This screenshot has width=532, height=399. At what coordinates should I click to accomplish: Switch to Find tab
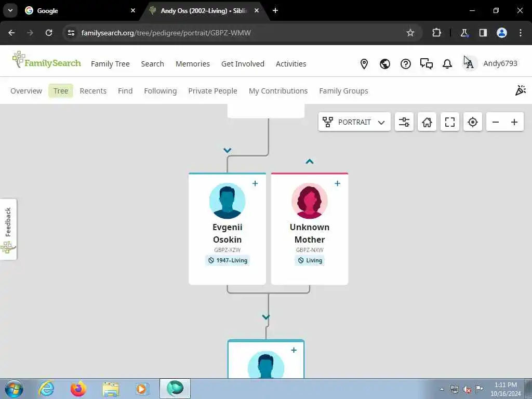(125, 91)
